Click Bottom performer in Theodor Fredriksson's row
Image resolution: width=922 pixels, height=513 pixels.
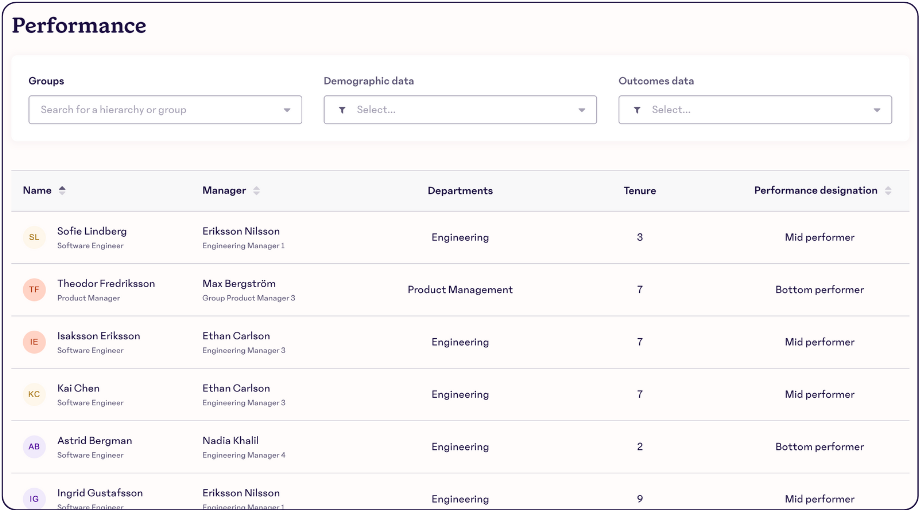point(819,289)
